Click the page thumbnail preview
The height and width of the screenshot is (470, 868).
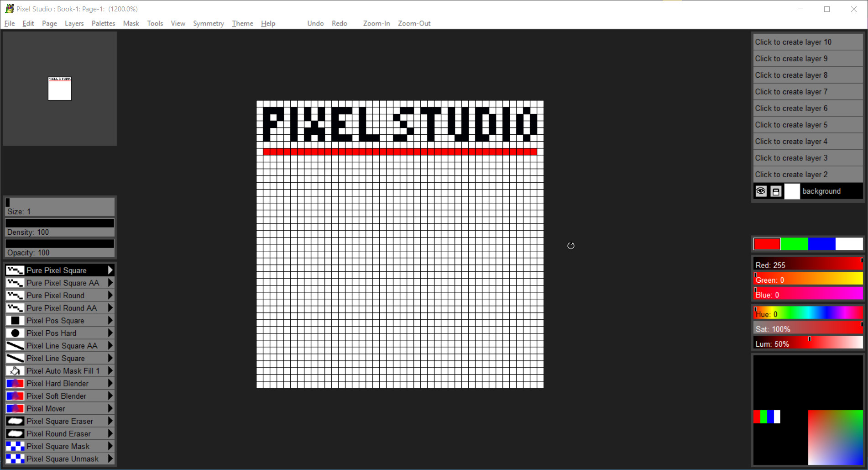60,89
